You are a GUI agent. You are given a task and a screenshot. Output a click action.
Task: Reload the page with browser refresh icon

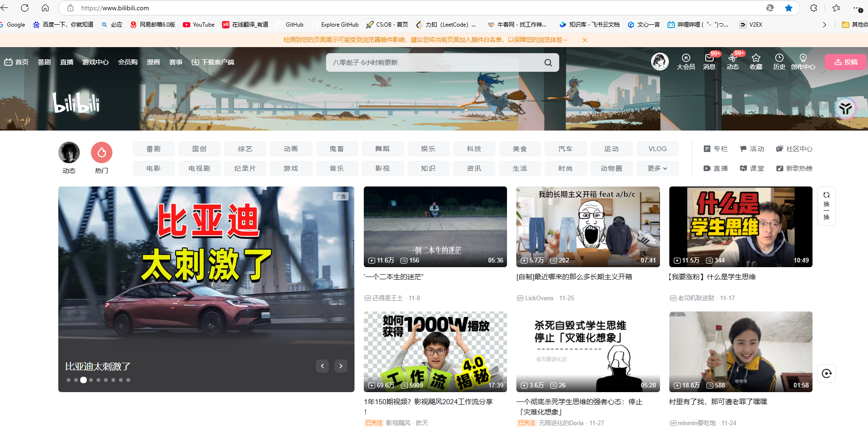tap(25, 8)
